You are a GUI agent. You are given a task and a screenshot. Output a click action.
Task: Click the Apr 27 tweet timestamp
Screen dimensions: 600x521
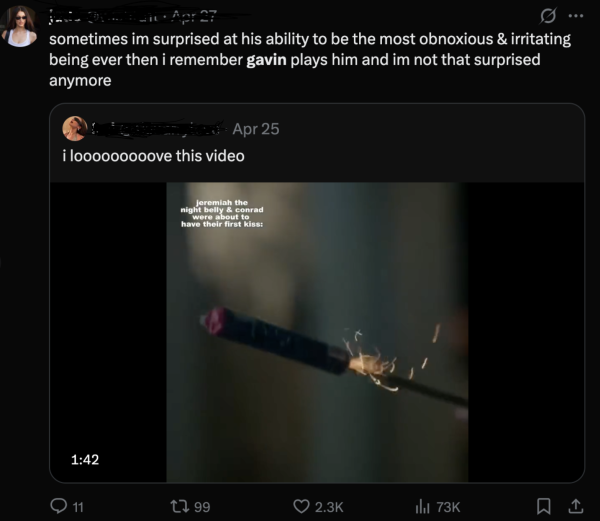[x=194, y=17]
